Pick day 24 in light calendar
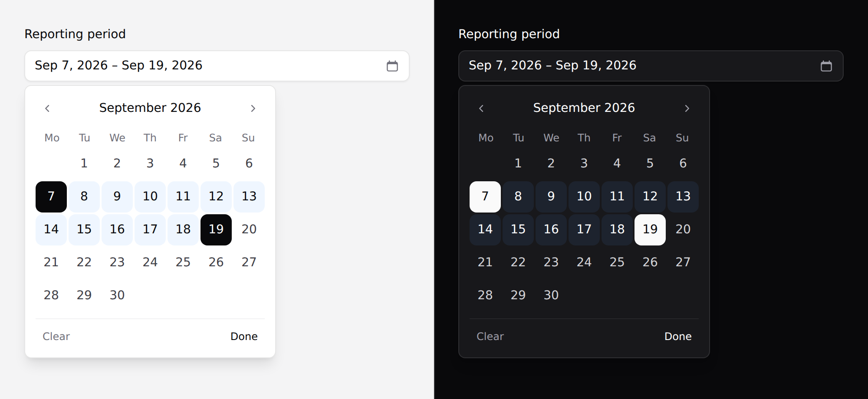This screenshot has height=399, width=868. point(150,263)
